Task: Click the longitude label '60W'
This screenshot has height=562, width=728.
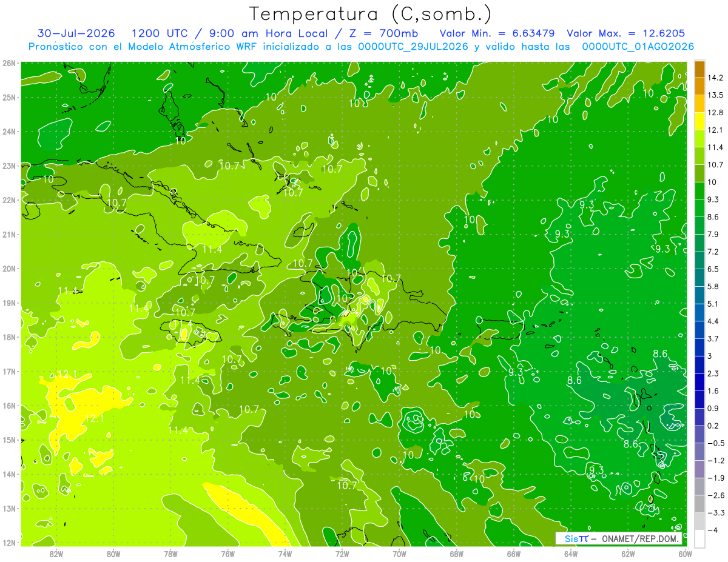Action: click(x=686, y=553)
